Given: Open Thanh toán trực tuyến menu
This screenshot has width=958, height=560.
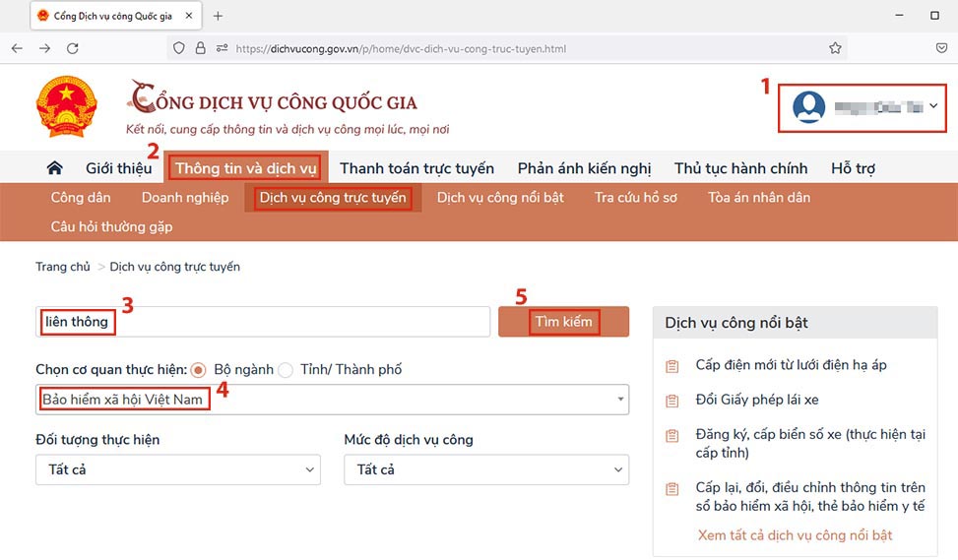Looking at the screenshot, I should 416,168.
